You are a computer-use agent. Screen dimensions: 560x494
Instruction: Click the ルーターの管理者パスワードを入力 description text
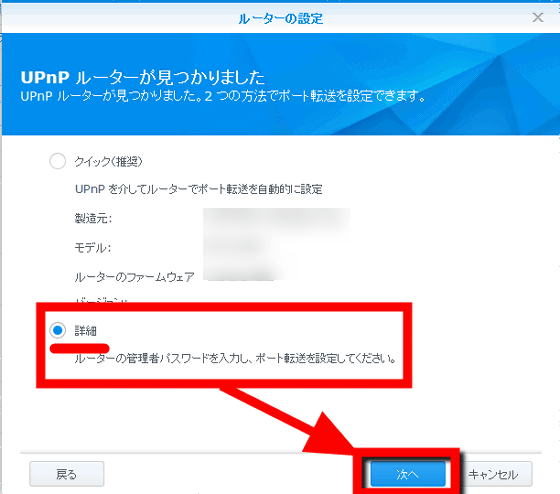(x=235, y=358)
